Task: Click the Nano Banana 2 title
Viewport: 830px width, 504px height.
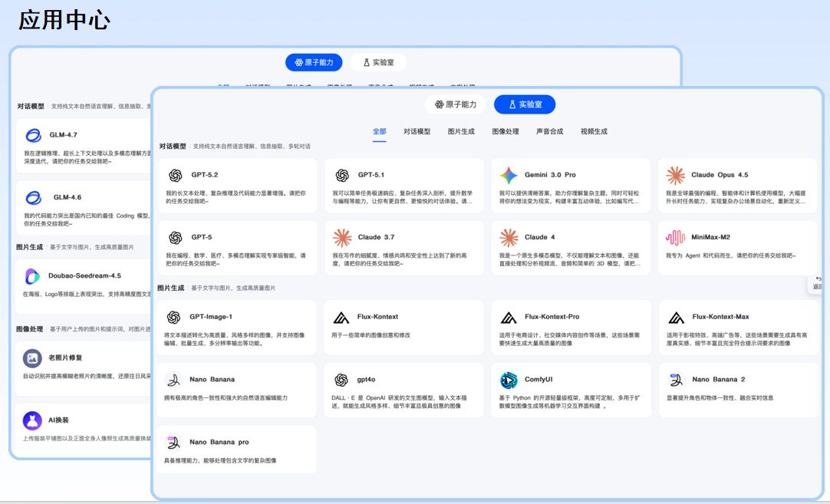Action: pos(718,379)
